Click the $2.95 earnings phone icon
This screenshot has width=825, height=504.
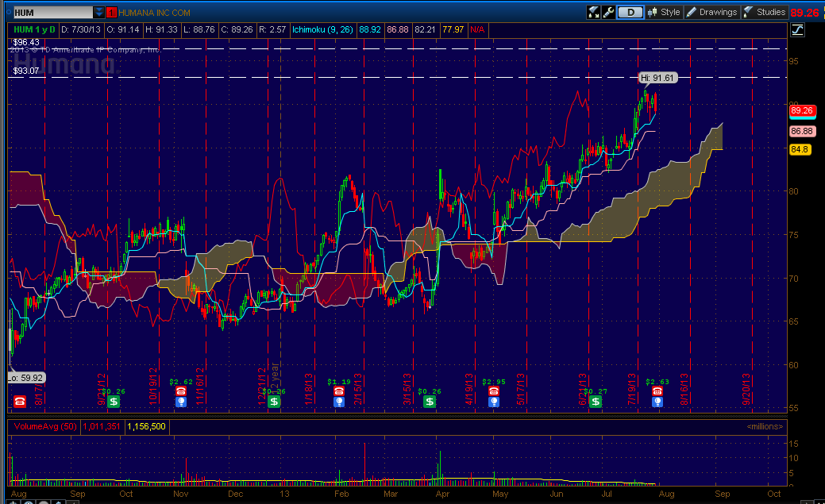pos(494,391)
